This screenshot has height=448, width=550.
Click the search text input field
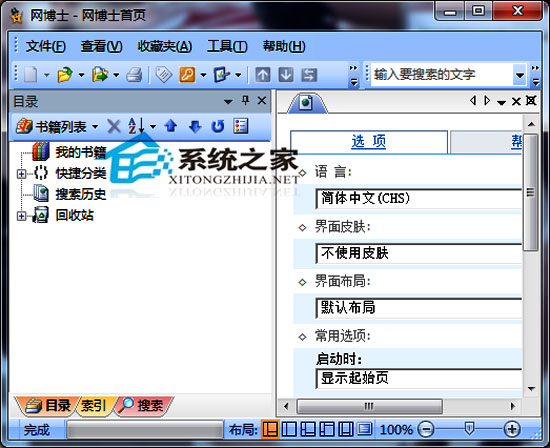442,74
